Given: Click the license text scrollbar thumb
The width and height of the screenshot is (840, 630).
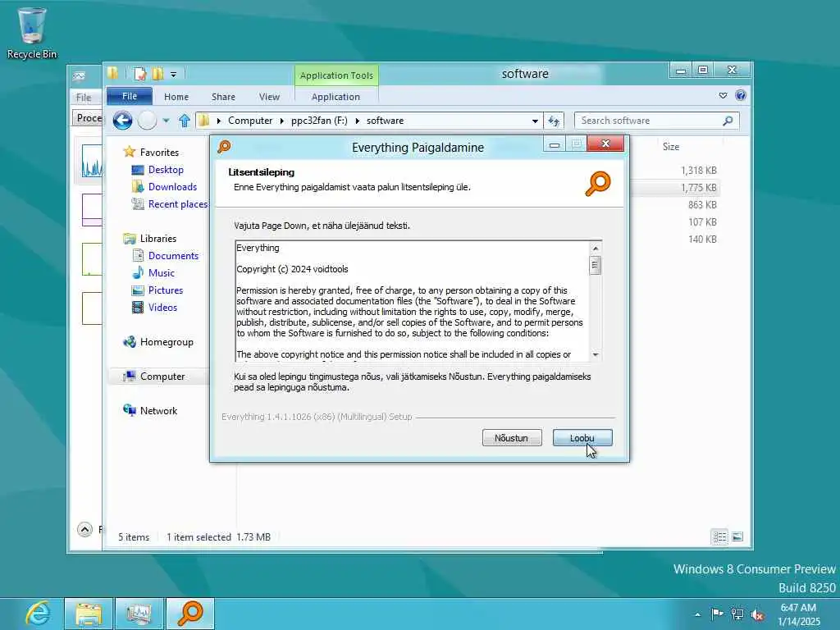Looking at the screenshot, I should (x=596, y=265).
